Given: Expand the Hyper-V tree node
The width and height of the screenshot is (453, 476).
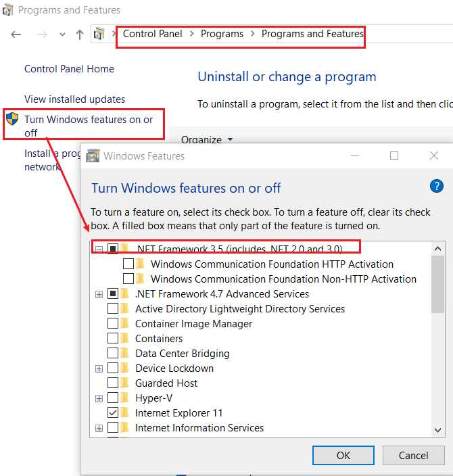Looking at the screenshot, I should pyautogui.click(x=99, y=398).
